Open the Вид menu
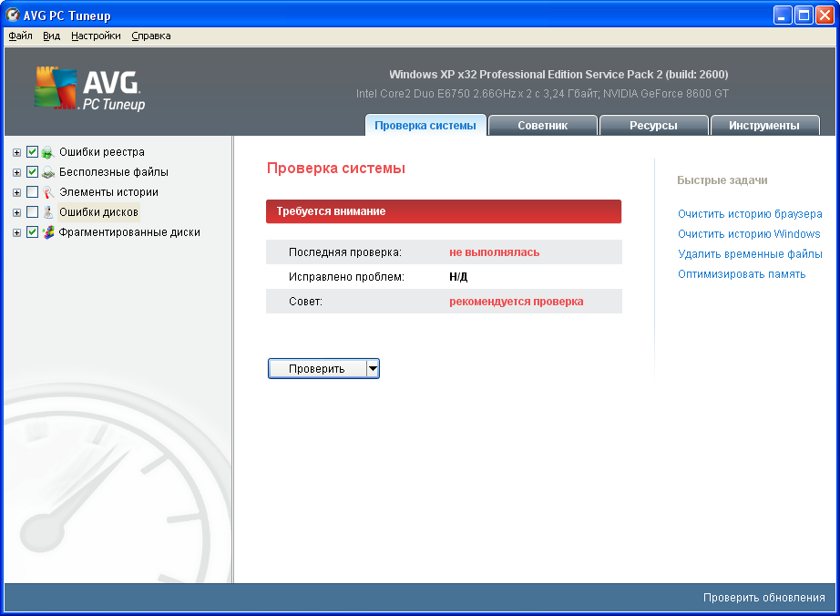The image size is (840, 616). point(51,36)
